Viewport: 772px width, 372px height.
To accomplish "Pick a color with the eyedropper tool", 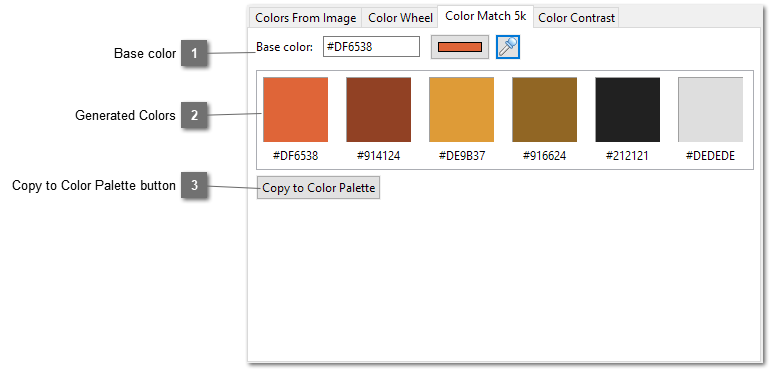I will coord(508,47).
